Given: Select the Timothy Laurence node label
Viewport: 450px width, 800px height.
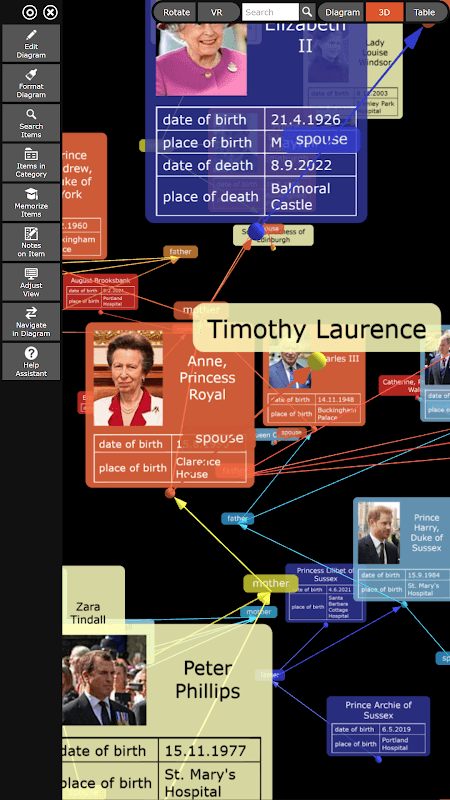Looking at the screenshot, I should [x=317, y=329].
